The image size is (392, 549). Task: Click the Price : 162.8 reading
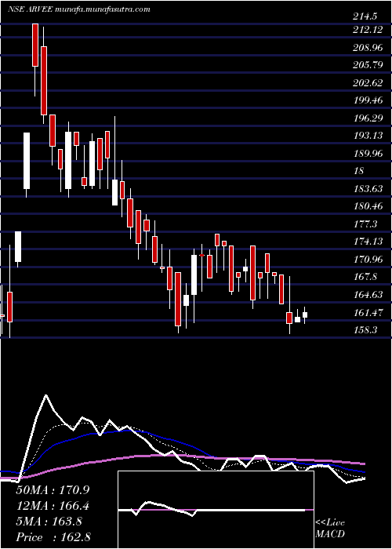[x=53, y=537]
